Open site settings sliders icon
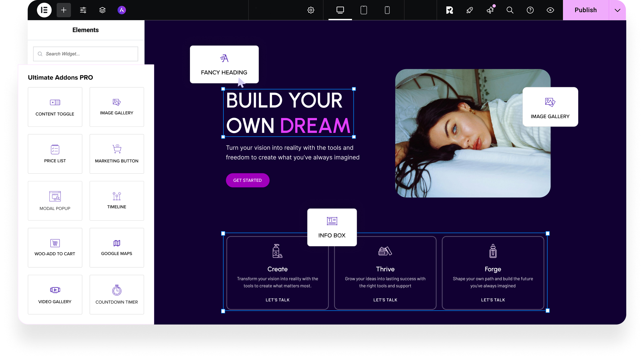 point(83,10)
